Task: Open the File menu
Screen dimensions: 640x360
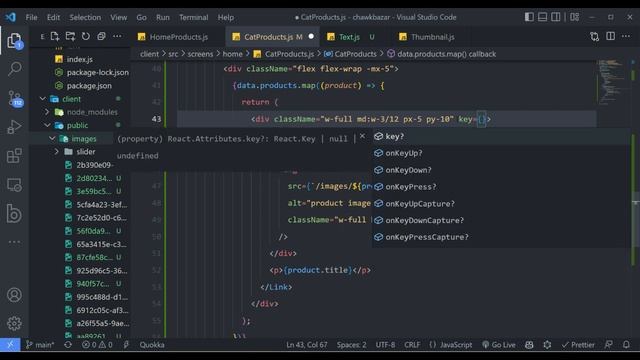Action: pos(31,18)
